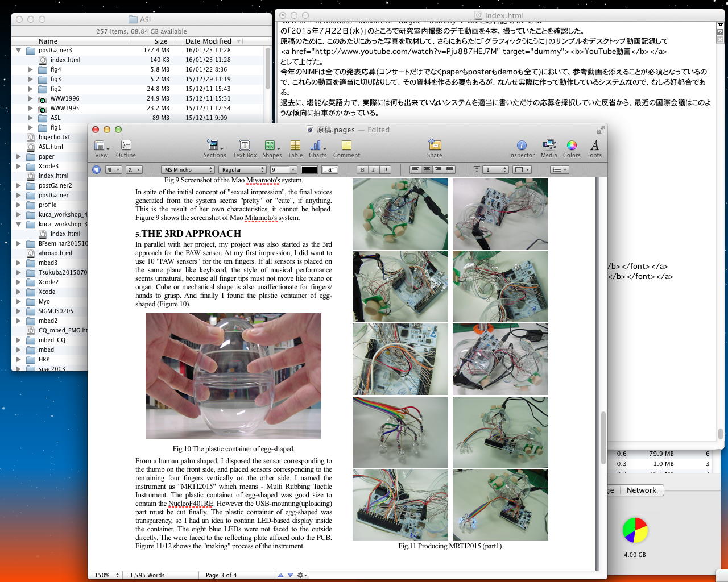This screenshot has width=728, height=582.
Task: Open the View menu in Pages toolbar
Action: 101,149
